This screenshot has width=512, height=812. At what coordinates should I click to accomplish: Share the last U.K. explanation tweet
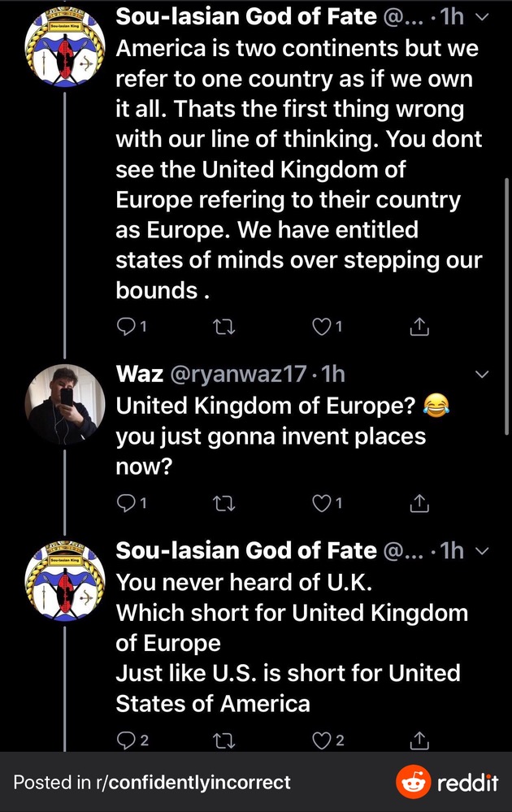[x=419, y=740]
